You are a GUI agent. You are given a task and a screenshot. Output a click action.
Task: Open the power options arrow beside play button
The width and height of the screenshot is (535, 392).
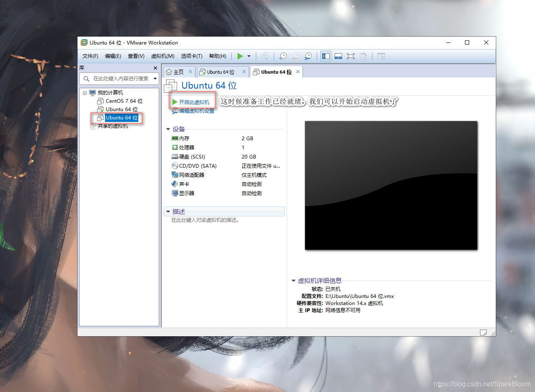(x=249, y=56)
